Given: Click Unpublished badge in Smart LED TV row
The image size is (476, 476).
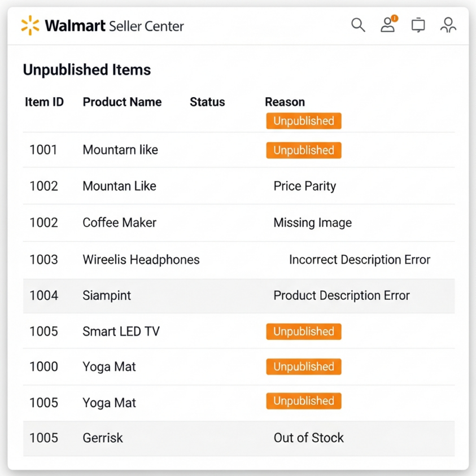Looking at the screenshot, I should pyautogui.click(x=304, y=331).
